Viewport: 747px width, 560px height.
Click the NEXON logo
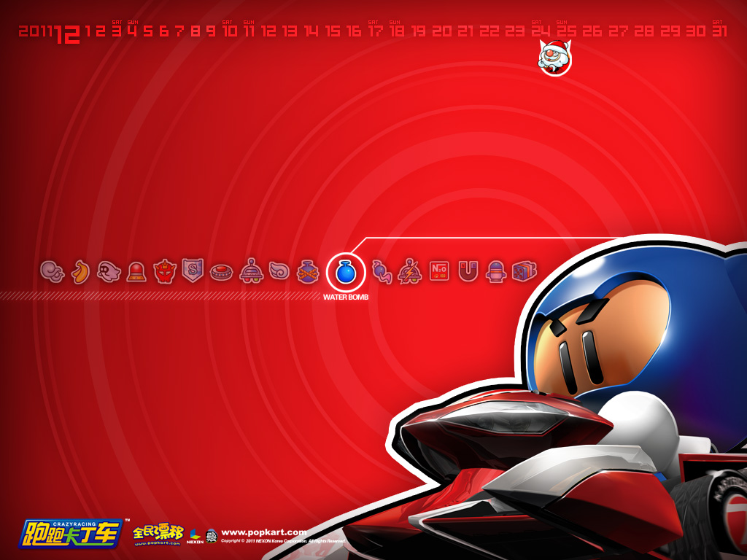pos(195,537)
